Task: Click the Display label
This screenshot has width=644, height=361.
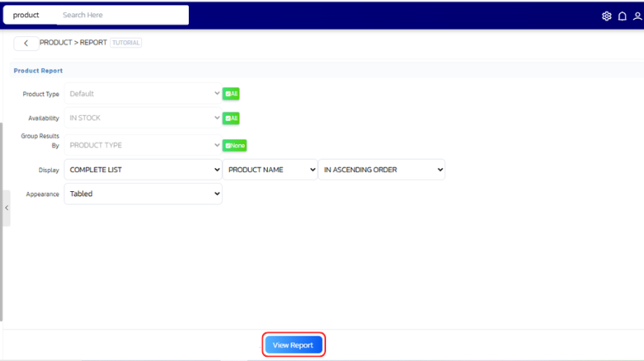Action: [49, 170]
